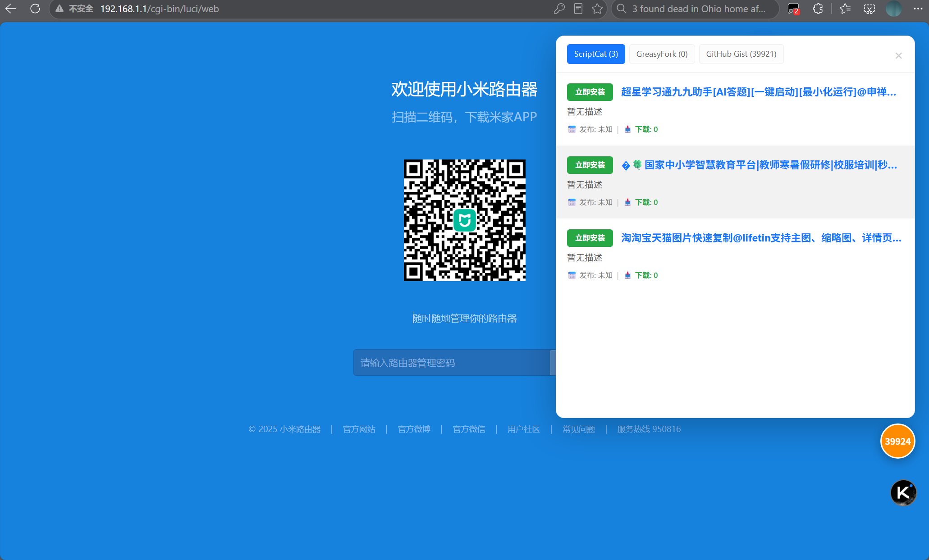Open the 常见问题 footer link
This screenshot has width=929, height=560.
point(579,429)
